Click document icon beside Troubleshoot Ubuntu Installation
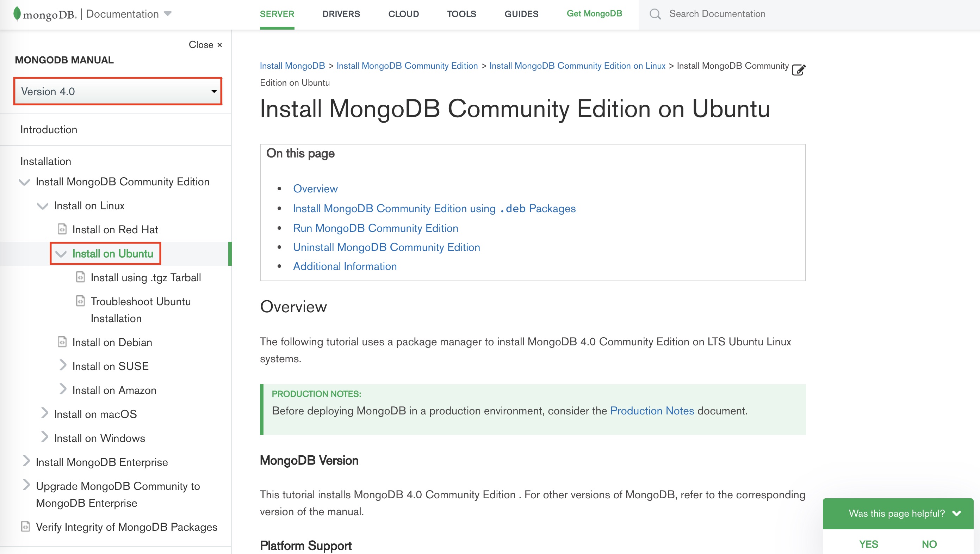The height and width of the screenshot is (554, 980). 80,301
